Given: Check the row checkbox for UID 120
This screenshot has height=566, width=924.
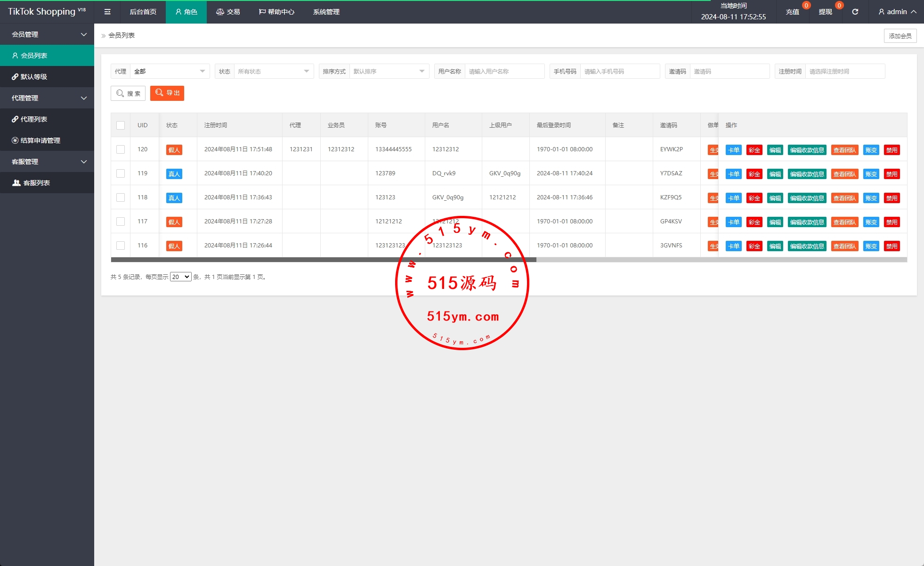Looking at the screenshot, I should pyautogui.click(x=121, y=149).
